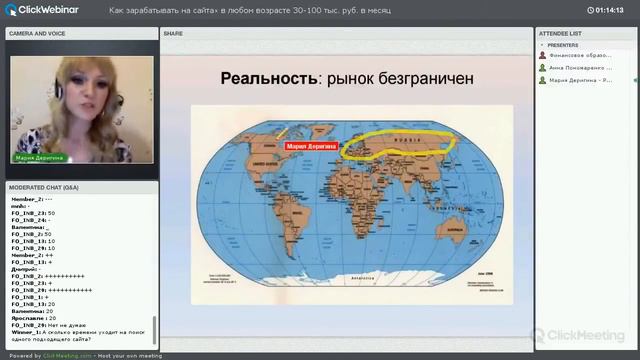The width and height of the screenshot is (640, 360).
Task: Click chat message "FO_INB_23: 50"
Action: point(33,213)
